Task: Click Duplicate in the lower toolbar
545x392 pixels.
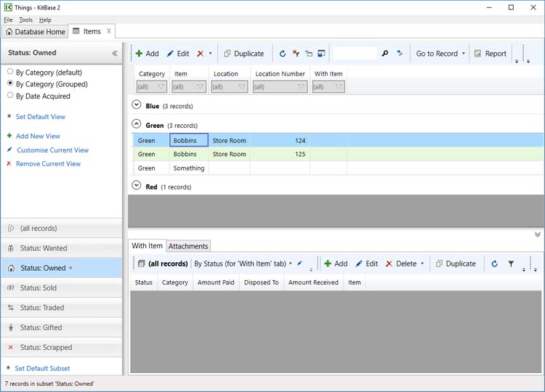Action: coord(456,264)
